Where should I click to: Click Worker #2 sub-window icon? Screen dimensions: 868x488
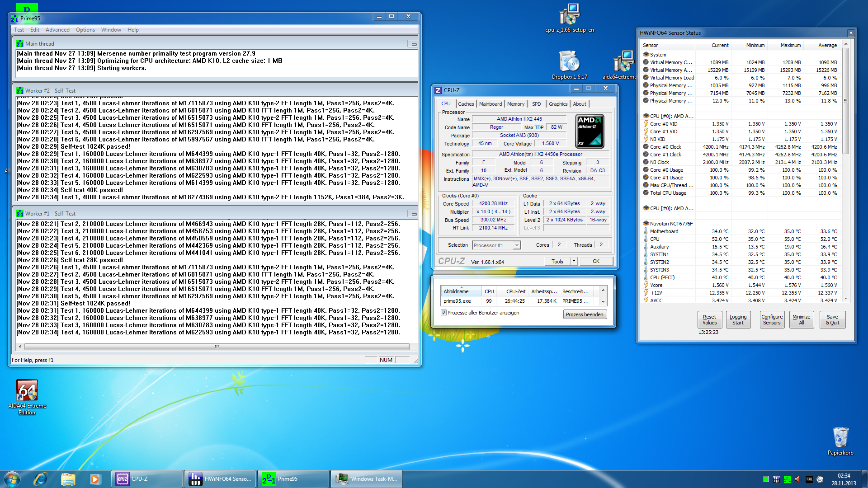point(20,91)
